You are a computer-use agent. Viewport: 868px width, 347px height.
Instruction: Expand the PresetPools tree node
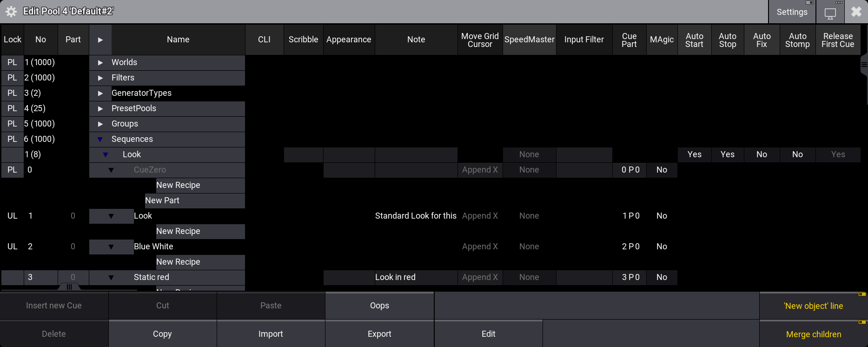click(100, 108)
